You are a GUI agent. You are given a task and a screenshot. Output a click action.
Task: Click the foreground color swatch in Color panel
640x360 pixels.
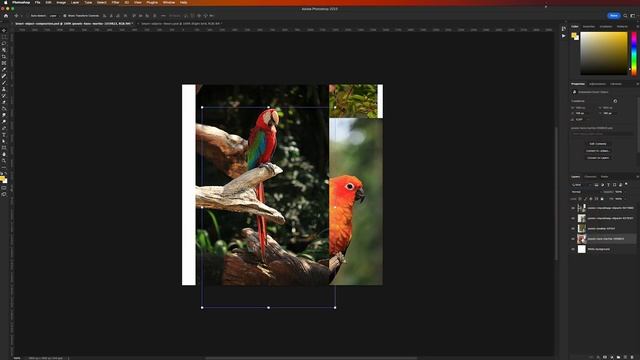(x=574, y=36)
